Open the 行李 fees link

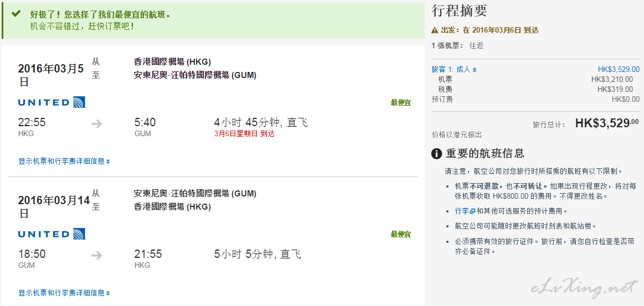(x=462, y=211)
